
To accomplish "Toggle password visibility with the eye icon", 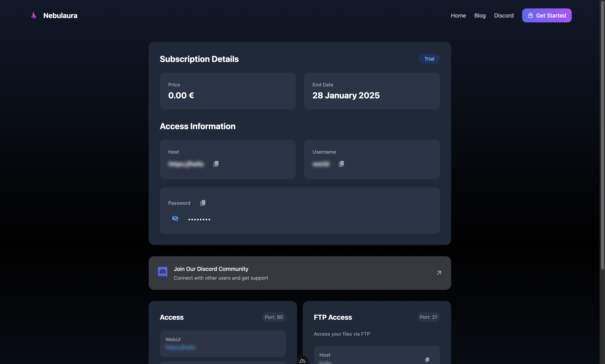I will click(x=175, y=218).
